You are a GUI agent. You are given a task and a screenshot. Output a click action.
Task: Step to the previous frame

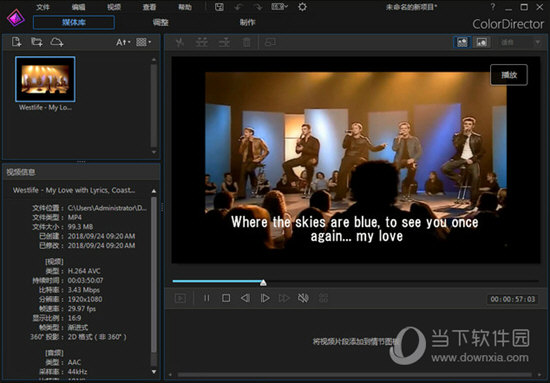[245, 298]
